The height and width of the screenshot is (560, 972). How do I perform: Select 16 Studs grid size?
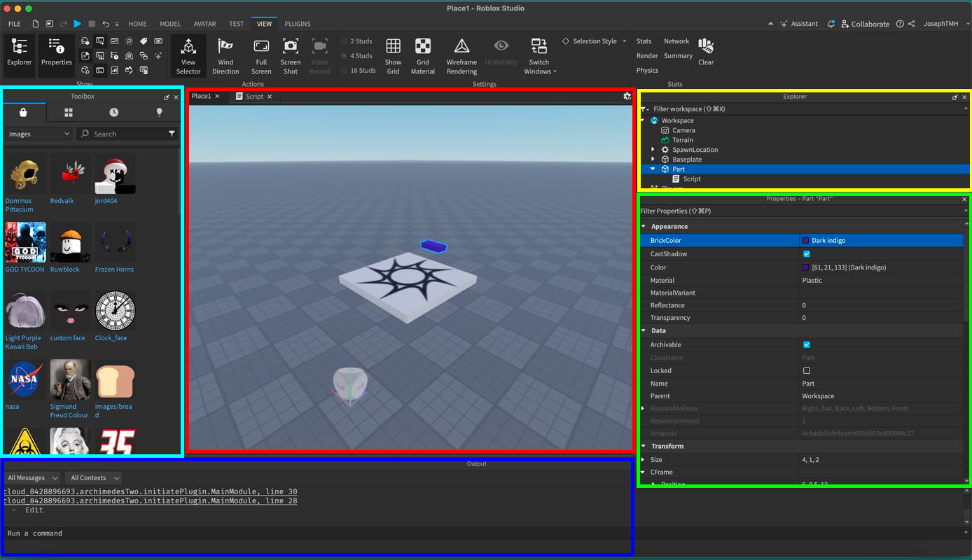click(x=359, y=71)
